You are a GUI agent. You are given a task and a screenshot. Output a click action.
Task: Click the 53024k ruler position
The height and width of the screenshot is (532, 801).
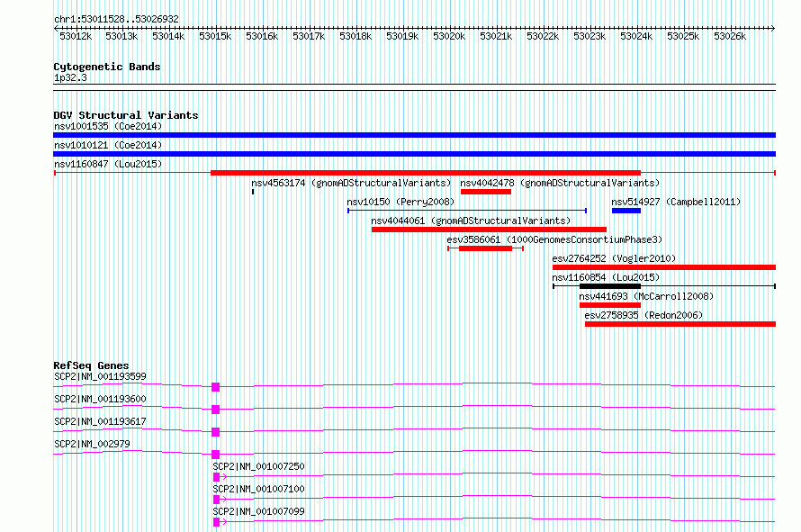point(636,37)
